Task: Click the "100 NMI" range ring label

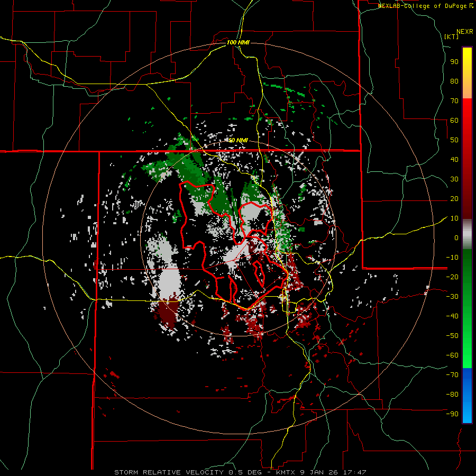Action: [238, 42]
